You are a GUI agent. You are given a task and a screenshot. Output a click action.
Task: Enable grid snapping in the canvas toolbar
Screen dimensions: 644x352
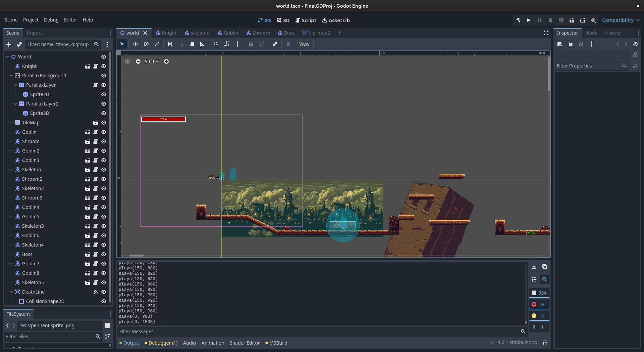[226, 44]
